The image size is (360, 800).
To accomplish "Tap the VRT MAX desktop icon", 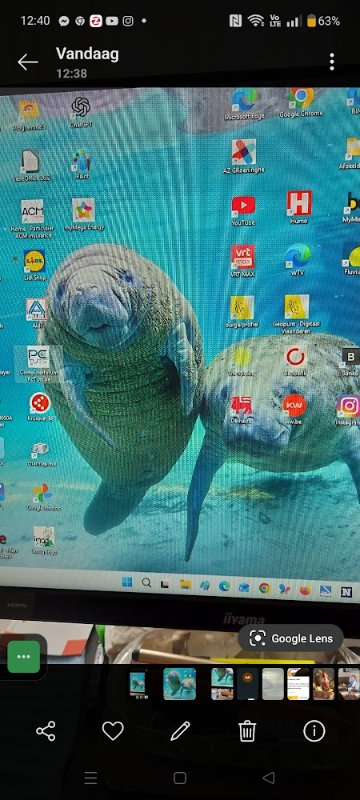I will click(243, 257).
